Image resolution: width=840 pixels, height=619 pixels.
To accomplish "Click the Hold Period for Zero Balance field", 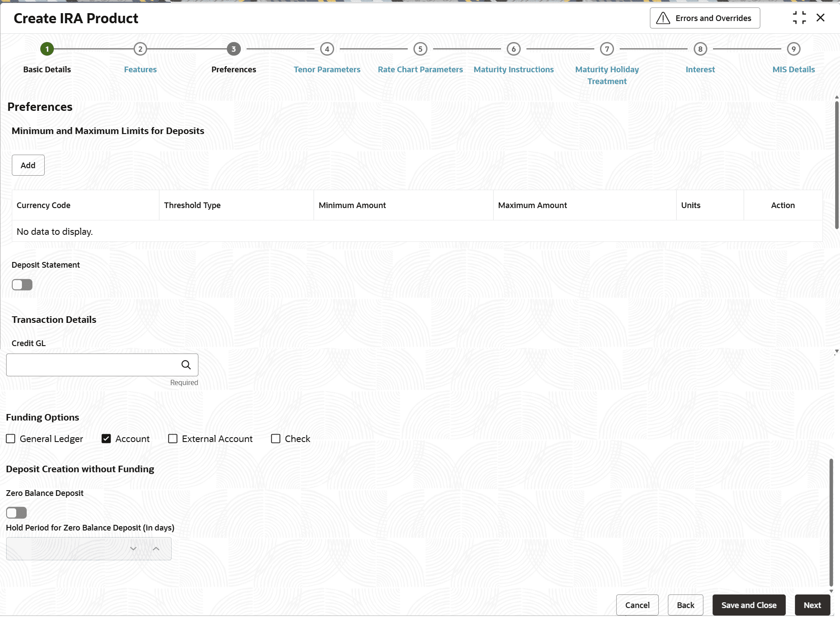I will pyautogui.click(x=88, y=548).
